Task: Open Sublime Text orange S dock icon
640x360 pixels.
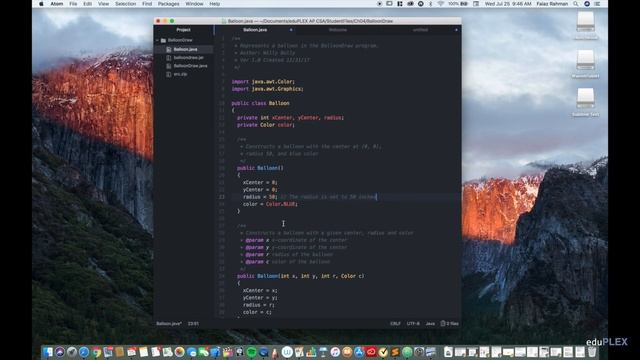Action: tap(395, 352)
